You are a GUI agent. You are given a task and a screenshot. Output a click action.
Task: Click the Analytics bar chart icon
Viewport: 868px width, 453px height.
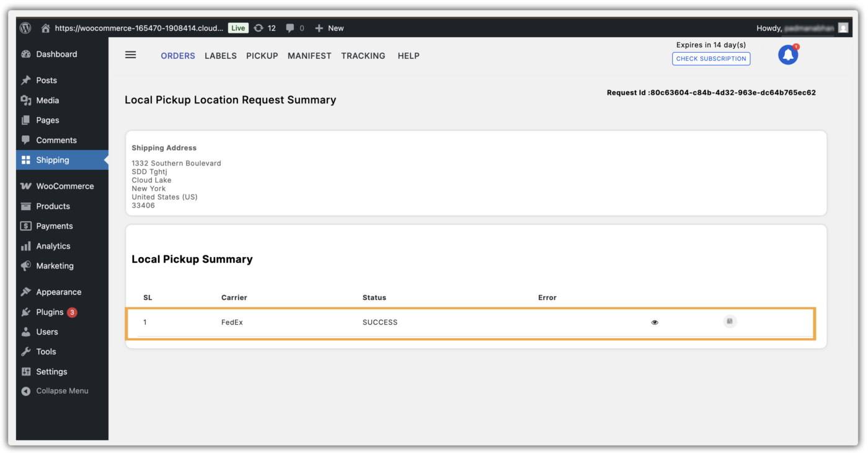tap(26, 246)
